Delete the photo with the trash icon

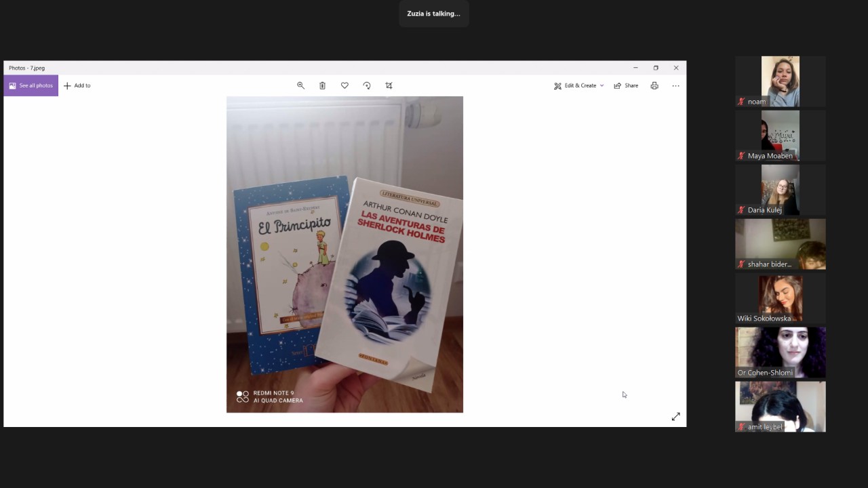pos(322,85)
